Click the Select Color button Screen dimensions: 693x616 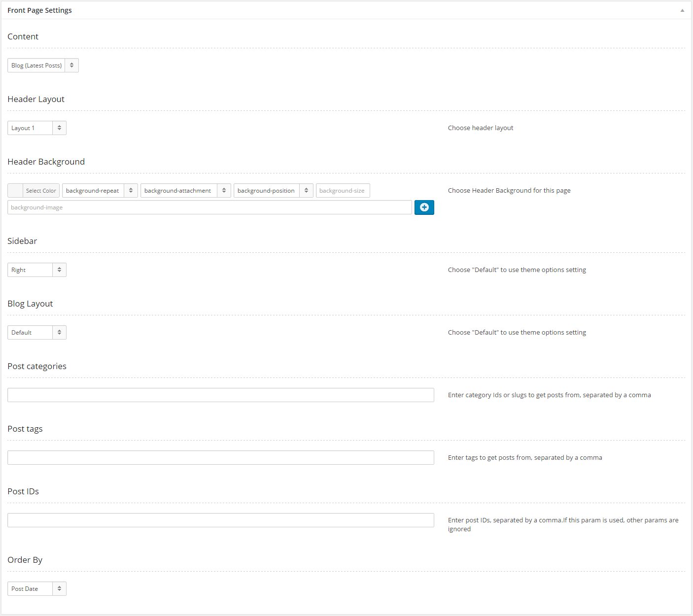[x=41, y=191]
